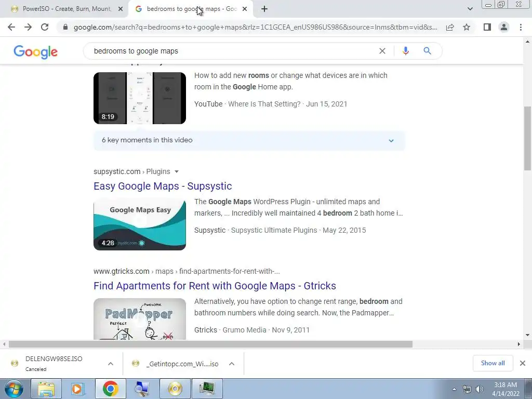Open the system monitor taskbar icon

(207, 389)
